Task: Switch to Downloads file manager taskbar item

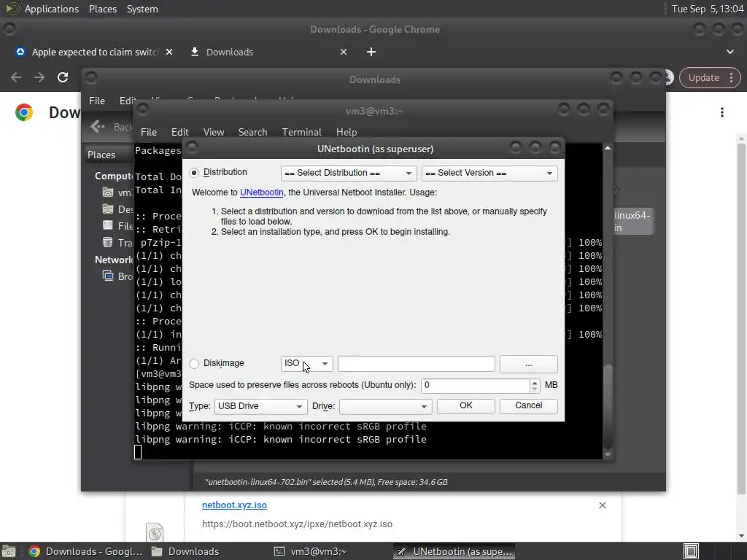Action: (185, 551)
